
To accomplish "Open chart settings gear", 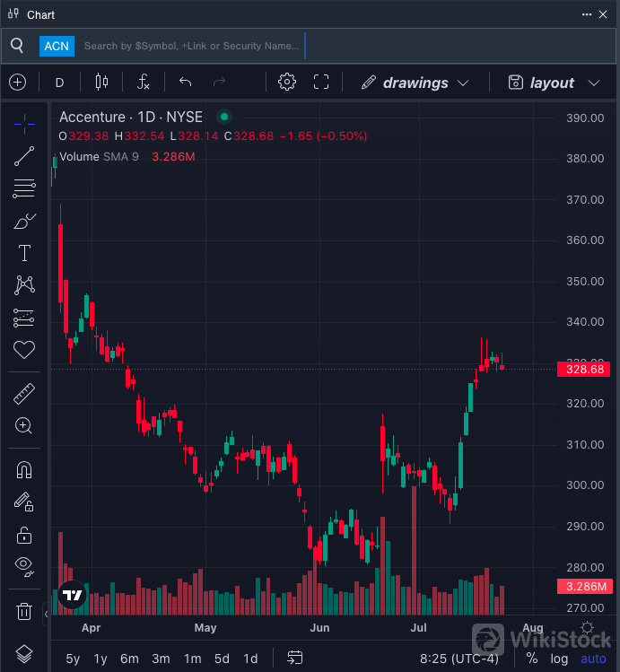I will 287,83.
